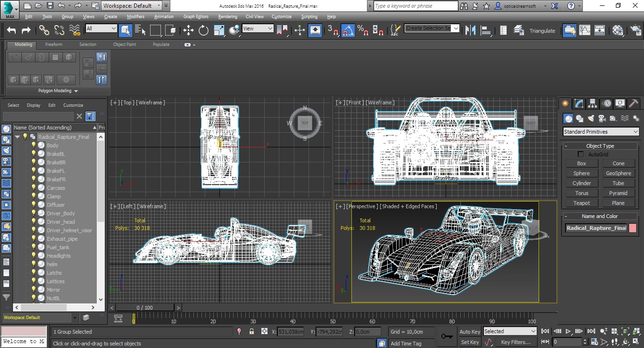Collapse the Radical_Rapture_Final tree node
644x348 pixels.
17,137
